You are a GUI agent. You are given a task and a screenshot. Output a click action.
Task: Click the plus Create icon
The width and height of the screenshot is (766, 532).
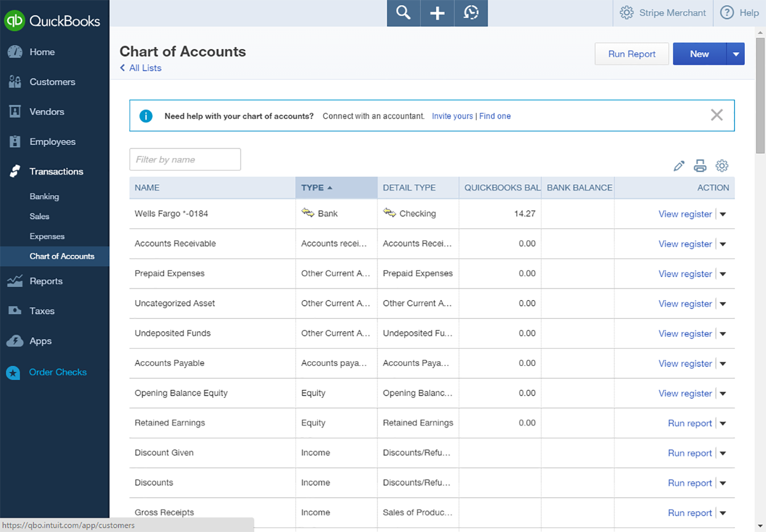[437, 13]
